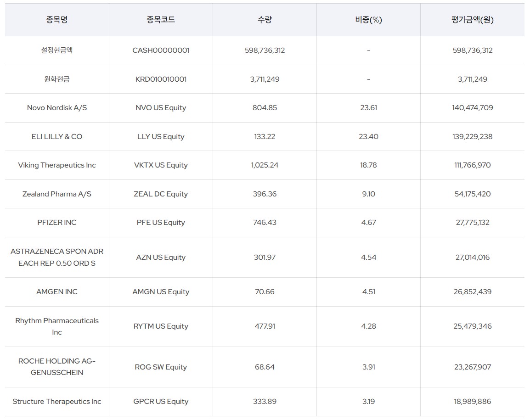Click valuation 139,229,238
The height and width of the screenshot is (420, 530).
click(x=473, y=136)
